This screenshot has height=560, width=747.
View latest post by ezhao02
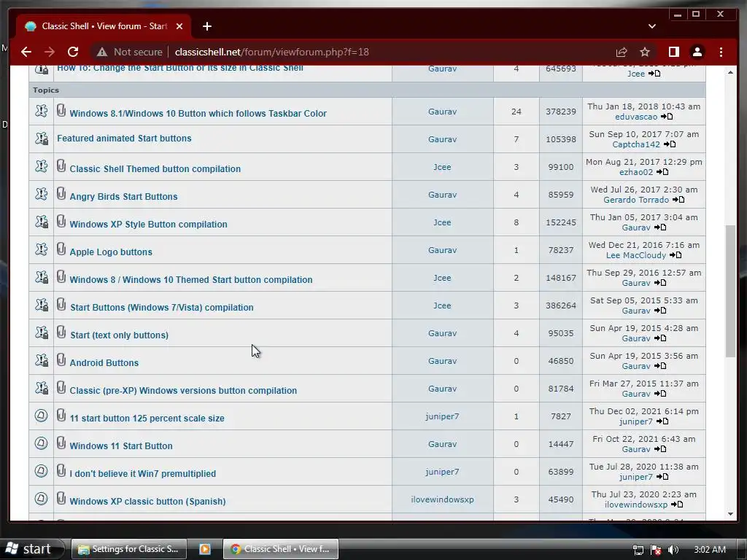click(662, 172)
